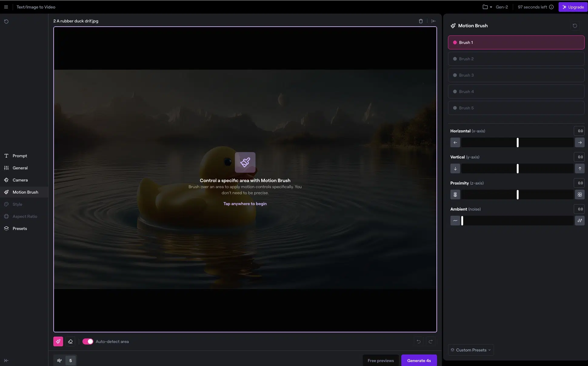This screenshot has width=588, height=366.
Task: Click the ambient noise increase icon
Action: 580,221
